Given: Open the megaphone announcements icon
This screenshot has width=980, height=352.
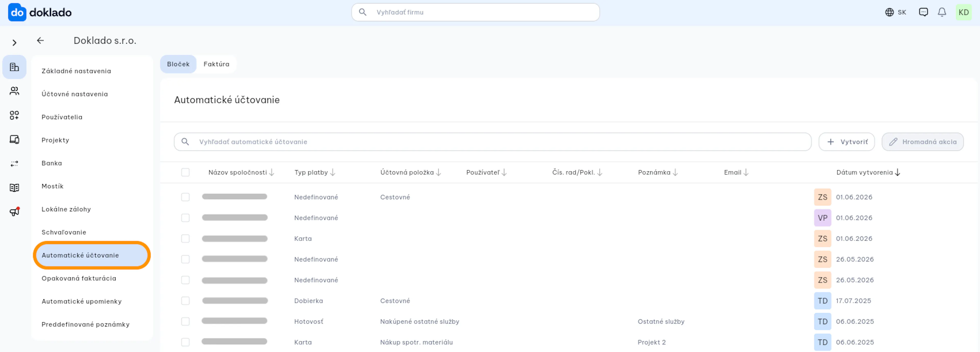Looking at the screenshot, I should click(x=15, y=212).
